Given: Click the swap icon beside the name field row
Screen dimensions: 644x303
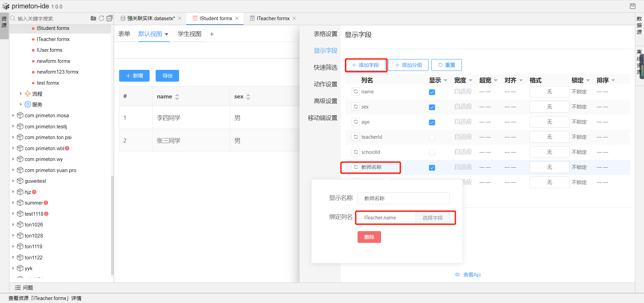Looking at the screenshot, I should [x=356, y=91].
